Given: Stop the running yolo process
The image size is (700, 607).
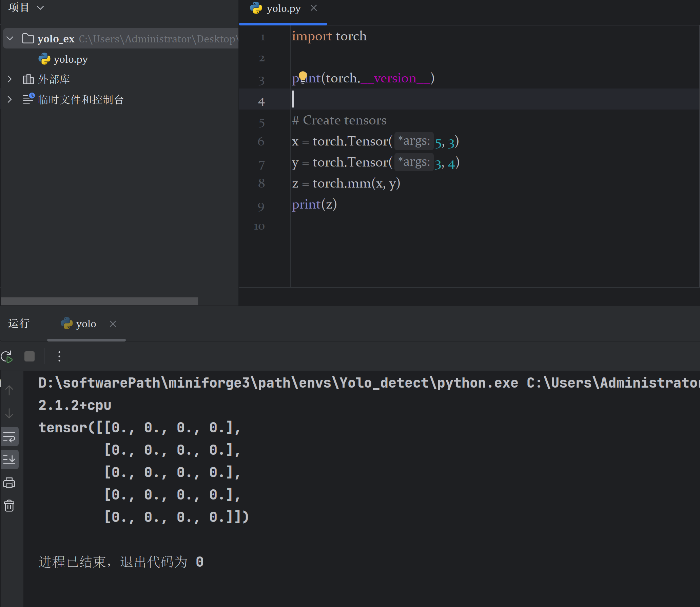Looking at the screenshot, I should pos(30,356).
